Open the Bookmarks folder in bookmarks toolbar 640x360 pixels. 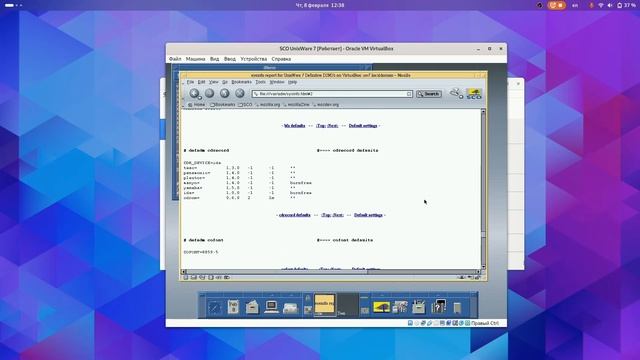[x=223, y=104]
